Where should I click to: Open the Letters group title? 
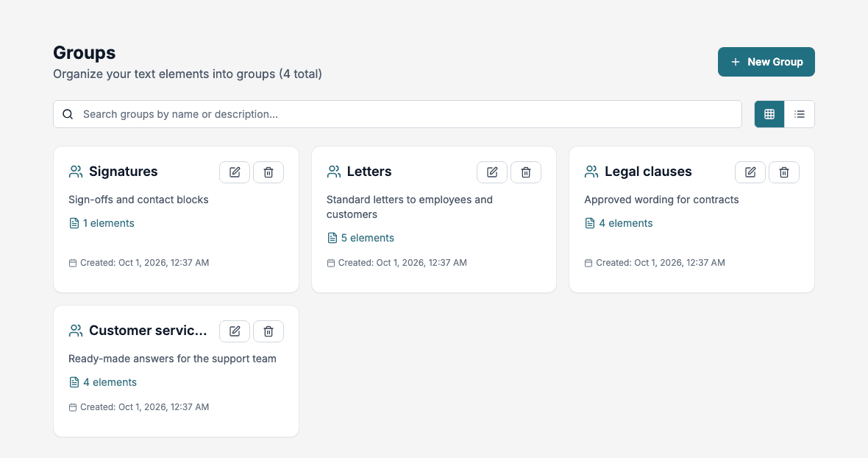click(x=369, y=172)
